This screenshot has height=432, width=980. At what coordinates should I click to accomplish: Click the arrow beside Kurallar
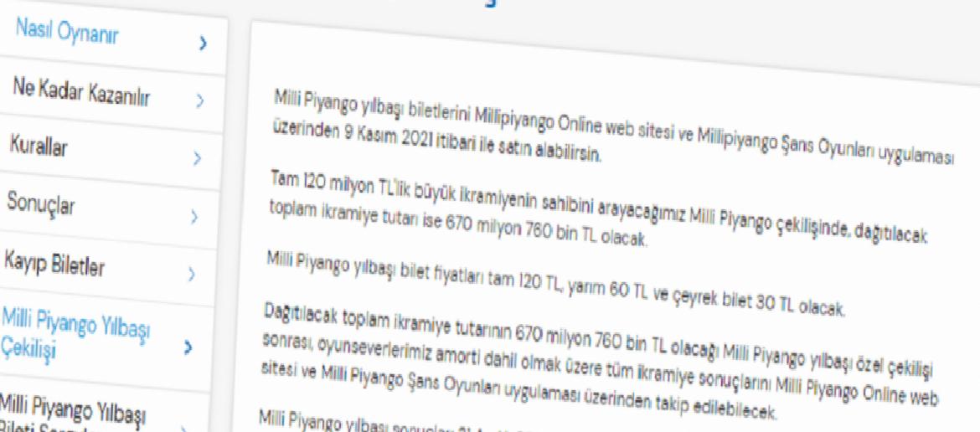click(198, 158)
